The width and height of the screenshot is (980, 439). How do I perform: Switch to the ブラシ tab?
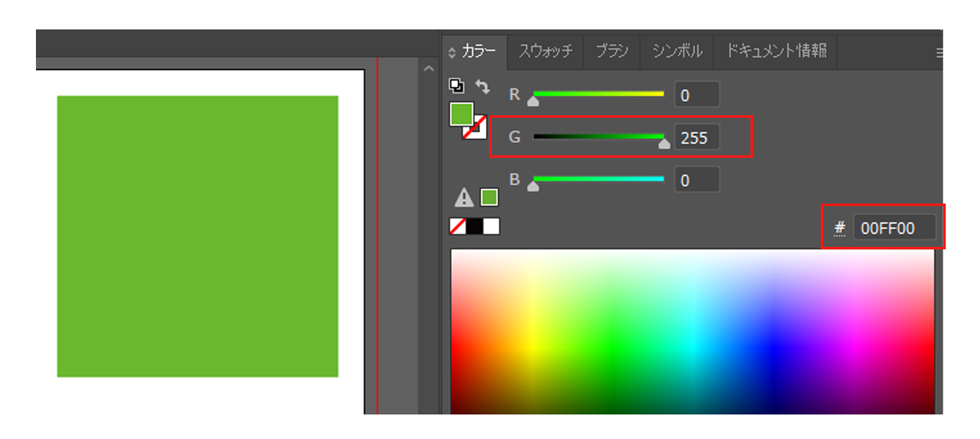[612, 52]
